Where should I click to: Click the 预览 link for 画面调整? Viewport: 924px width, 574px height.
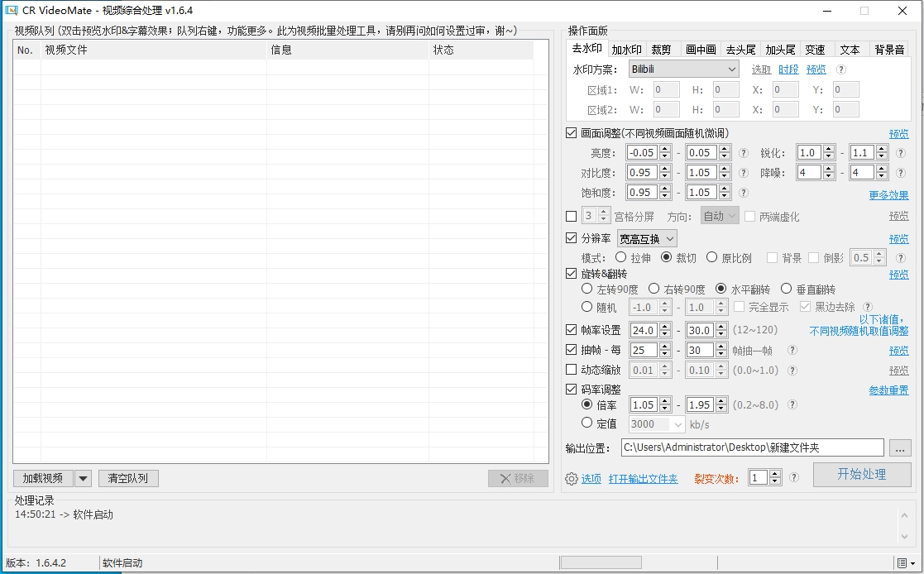[x=898, y=134]
